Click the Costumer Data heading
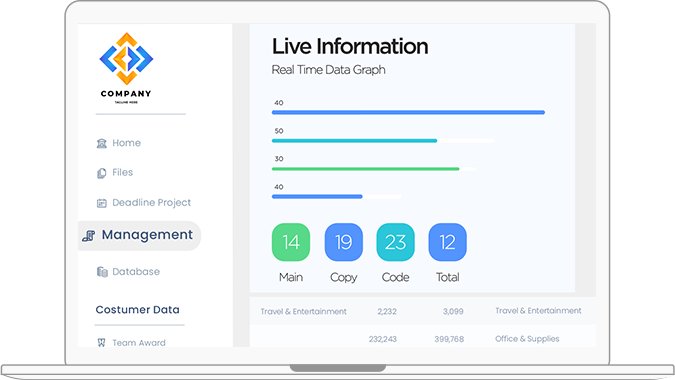Viewport: 675px width, 380px height. tap(137, 310)
